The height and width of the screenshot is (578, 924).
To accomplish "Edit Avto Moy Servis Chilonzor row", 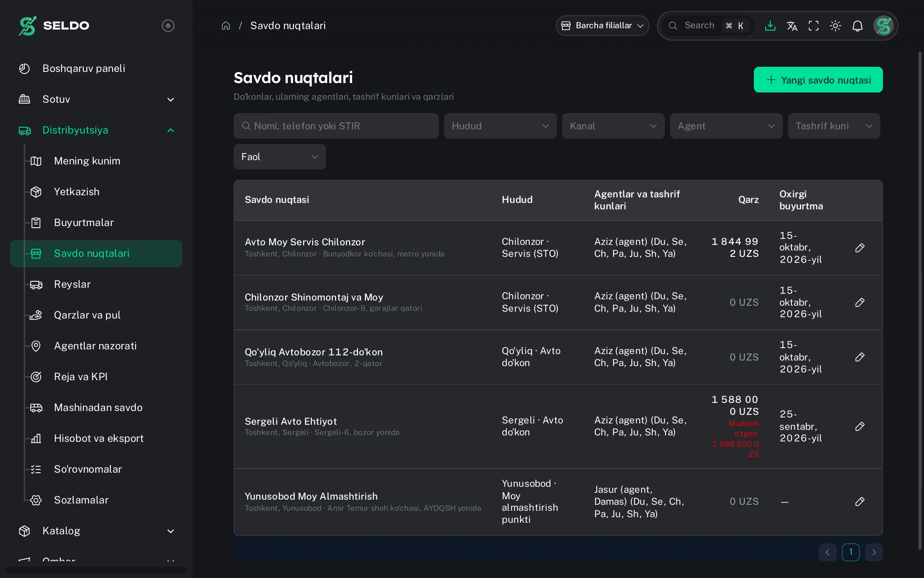I will [860, 248].
